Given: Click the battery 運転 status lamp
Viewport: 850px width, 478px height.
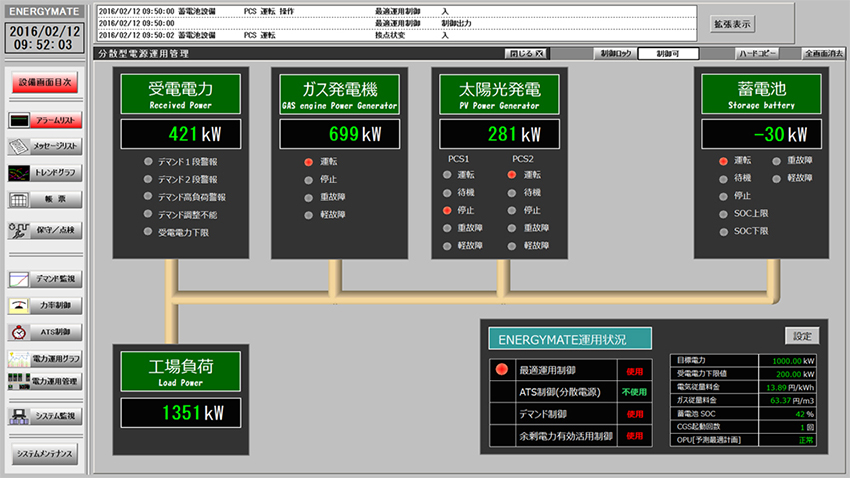Looking at the screenshot, I should (723, 161).
